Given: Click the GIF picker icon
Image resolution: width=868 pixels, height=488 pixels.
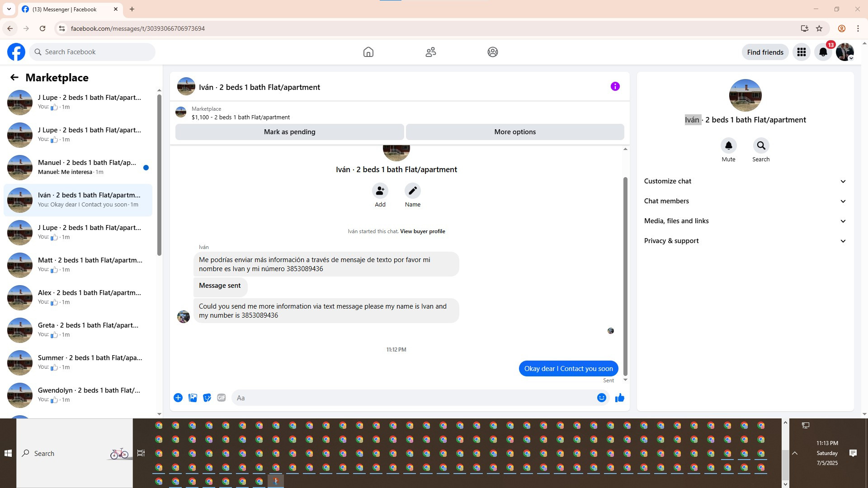Looking at the screenshot, I should point(221,398).
